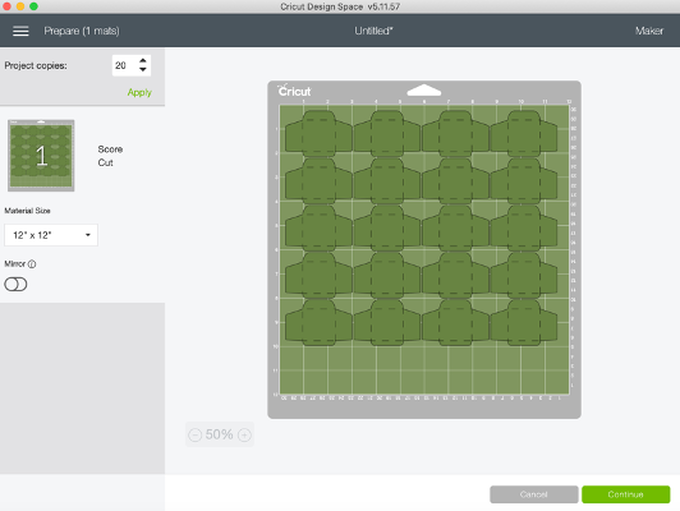Click the zoom out minus icon
This screenshot has height=511, width=680.
pyautogui.click(x=194, y=435)
